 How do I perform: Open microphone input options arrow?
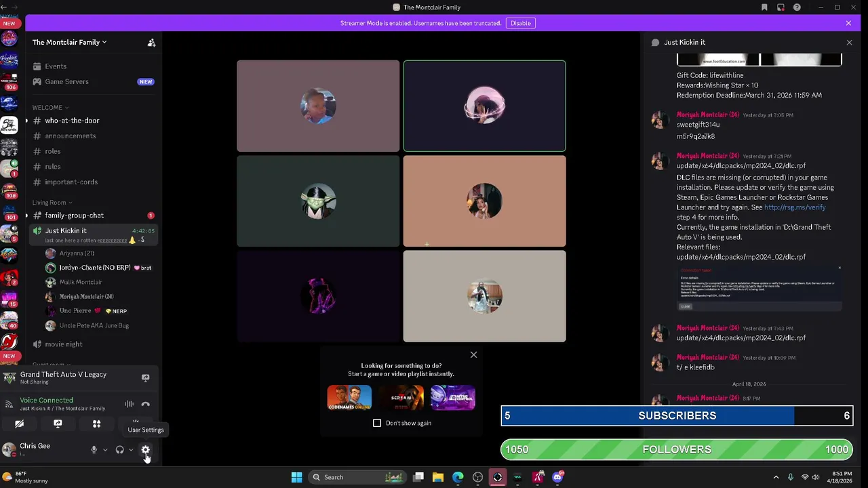click(x=105, y=449)
